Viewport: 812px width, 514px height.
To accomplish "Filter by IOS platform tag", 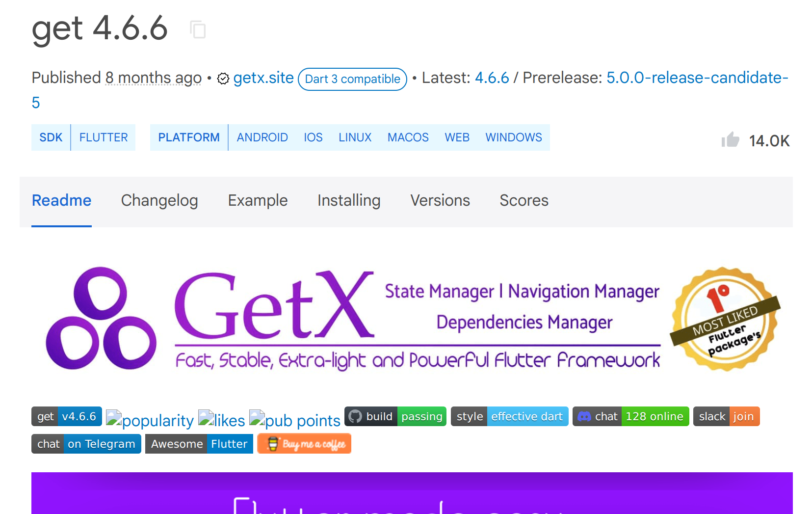I will 313,137.
